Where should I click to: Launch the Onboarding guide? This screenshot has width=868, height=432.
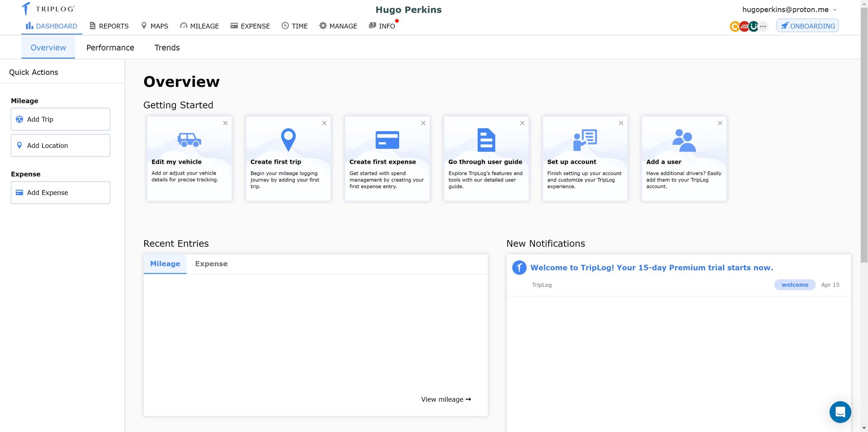(x=807, y=26)
